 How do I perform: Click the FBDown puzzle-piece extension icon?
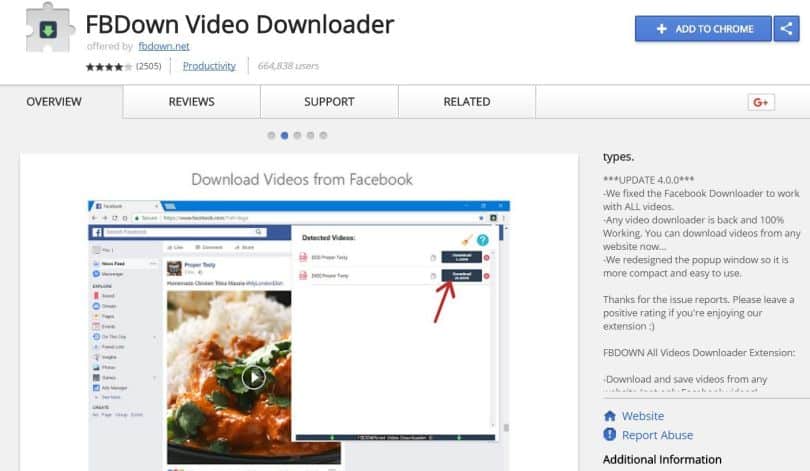[x=50, y=28]
